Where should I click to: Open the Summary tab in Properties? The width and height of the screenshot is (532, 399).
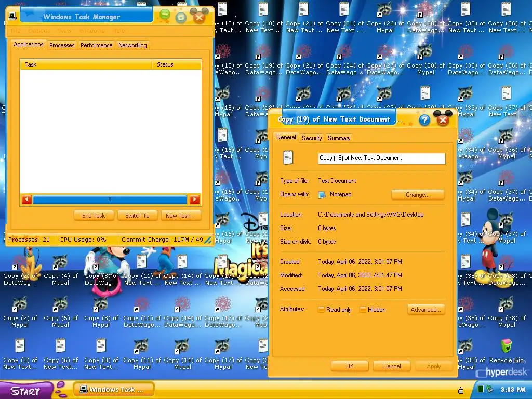point(339,138)
